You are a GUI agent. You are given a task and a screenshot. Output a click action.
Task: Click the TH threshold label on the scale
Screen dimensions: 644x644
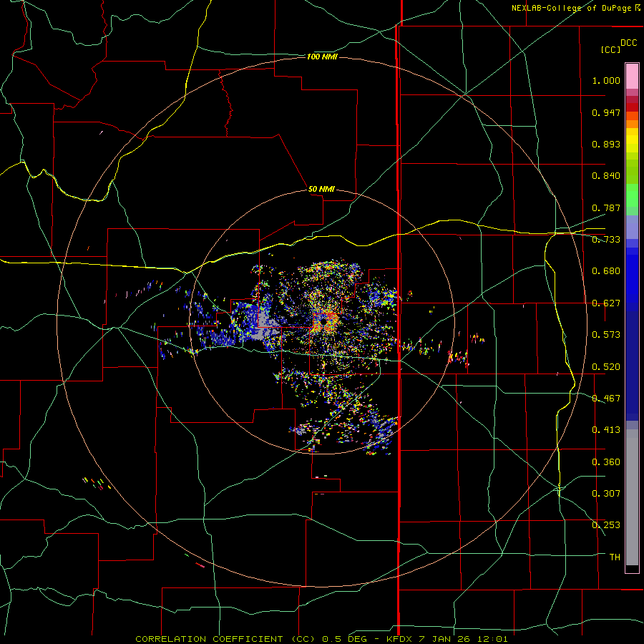(x=615, y=557)
